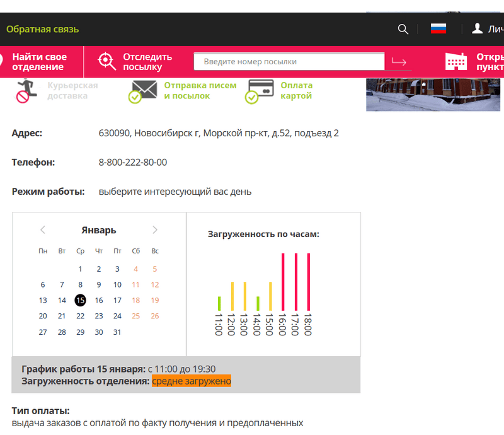
Task: Select January 1 in calendar
Action: coord(80,269)
